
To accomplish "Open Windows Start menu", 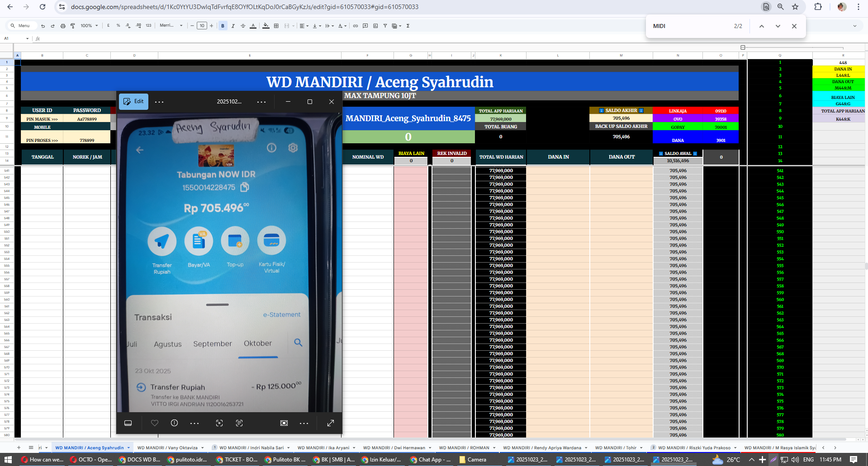I will point(8,459).
